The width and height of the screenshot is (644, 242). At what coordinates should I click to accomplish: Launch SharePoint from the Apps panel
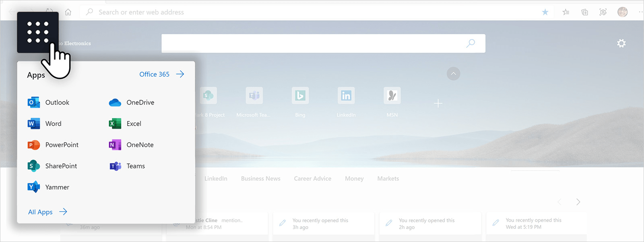coord(52,166)
